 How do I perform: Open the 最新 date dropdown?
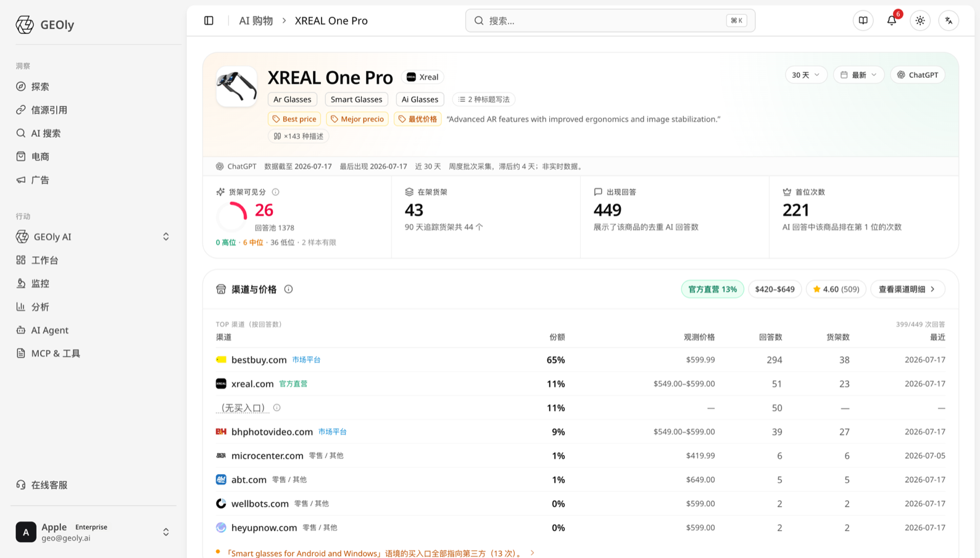858,75
